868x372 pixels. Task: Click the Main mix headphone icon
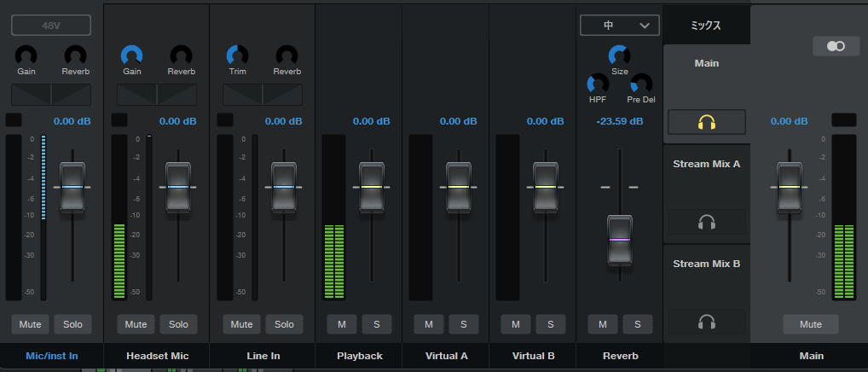[x=706, y=122]
